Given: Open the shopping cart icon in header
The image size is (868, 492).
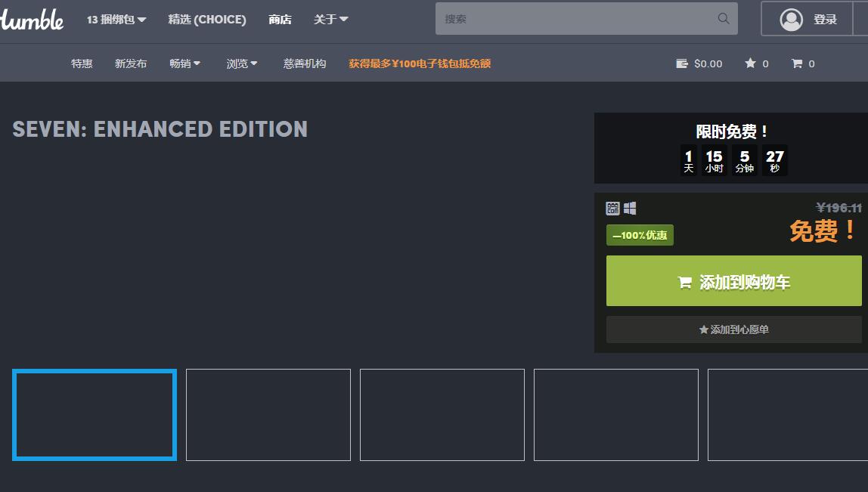Looking at the screenshot, I should pyautogui.click(x=797, y=63).
